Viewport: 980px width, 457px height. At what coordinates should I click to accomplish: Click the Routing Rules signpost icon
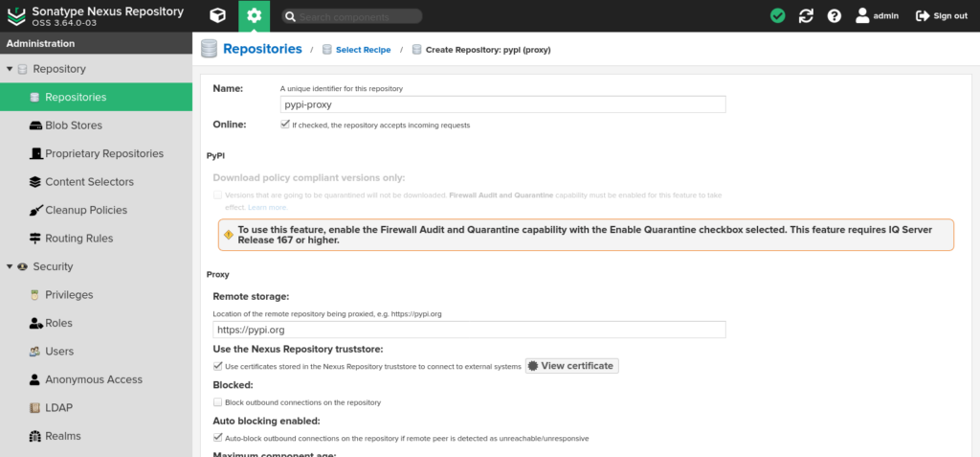click(x=35, y=238)
